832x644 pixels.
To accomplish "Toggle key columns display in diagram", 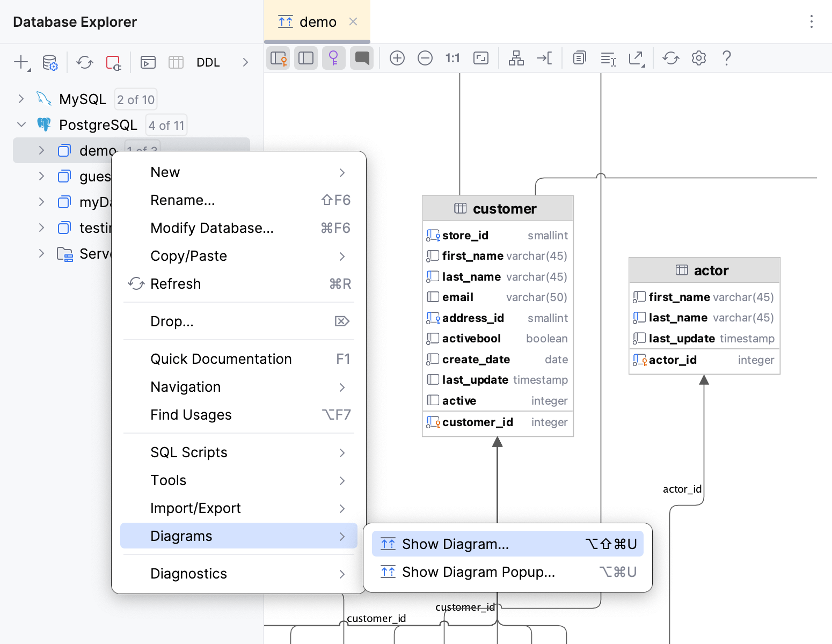I will point(333,58).
